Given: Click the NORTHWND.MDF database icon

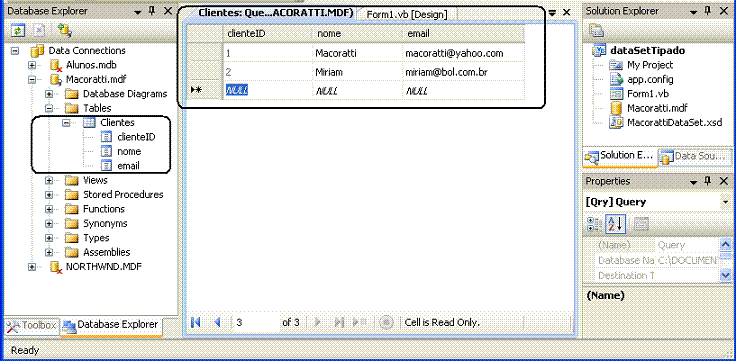Looking at the screenshot, I should [56, 267].
